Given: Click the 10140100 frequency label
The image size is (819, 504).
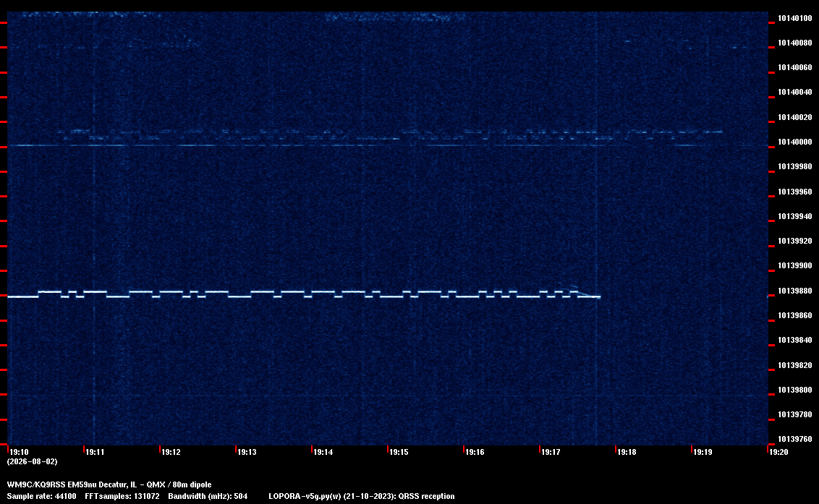Looking at the screenshot, I should [x=795, y=18].
